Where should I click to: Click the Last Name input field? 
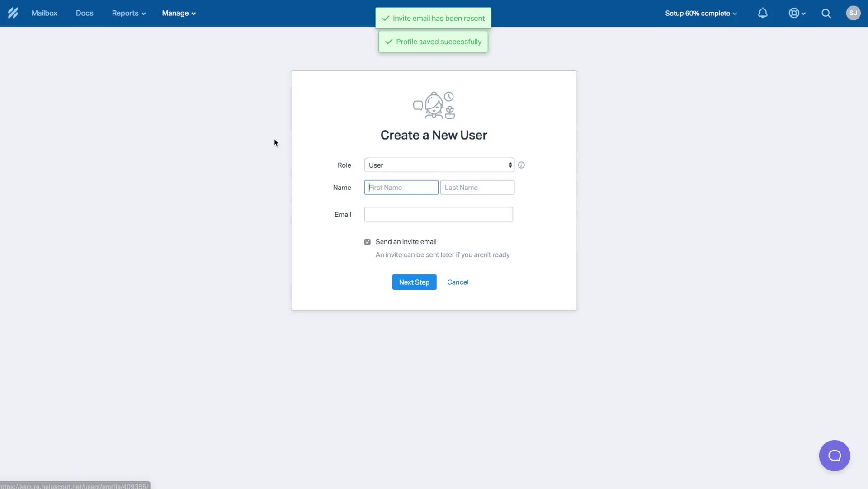(x=477, y=187)
